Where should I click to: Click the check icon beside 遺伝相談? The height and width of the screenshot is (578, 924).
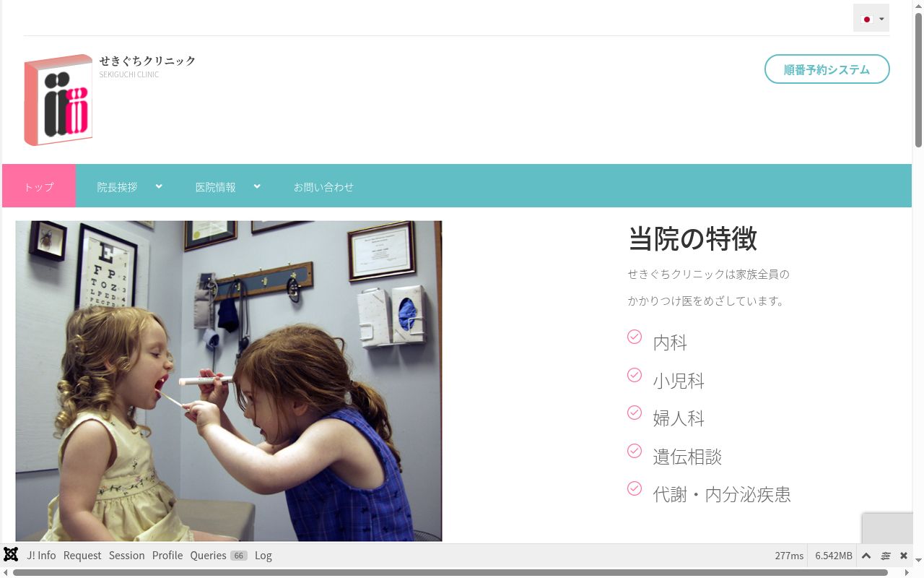pyautogui.click(x=635, y=451)
